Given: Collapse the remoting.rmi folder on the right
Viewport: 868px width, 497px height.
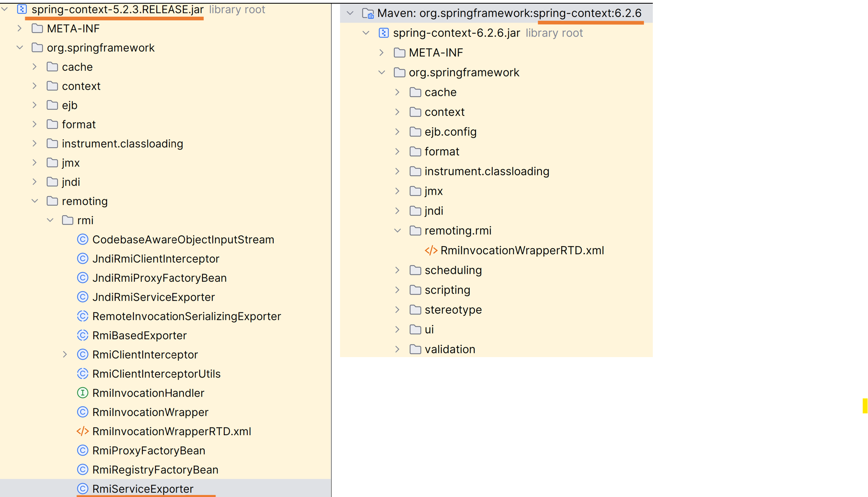Looking at the screenshot, I should click(x=397, y=231).
